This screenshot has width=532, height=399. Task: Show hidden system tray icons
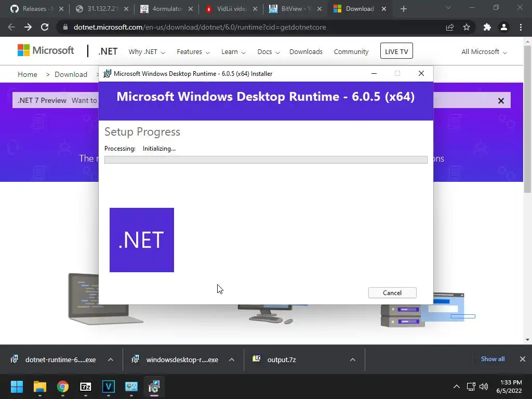(x=457, y=387)
